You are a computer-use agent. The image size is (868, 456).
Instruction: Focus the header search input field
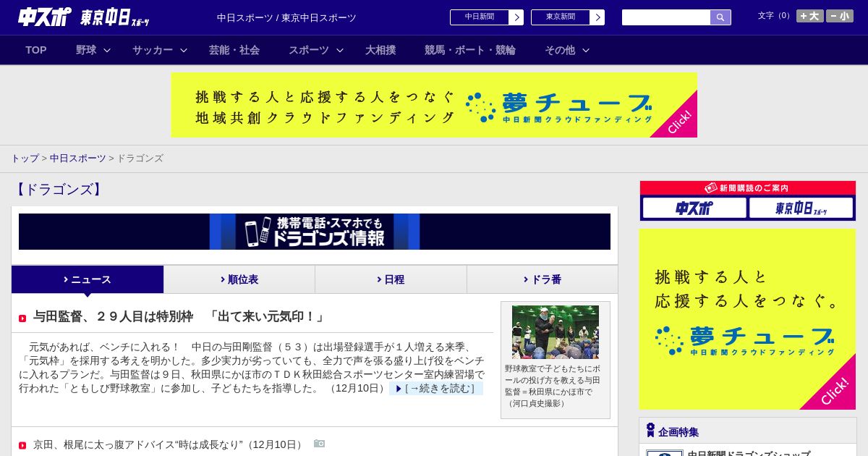(666, 17)
